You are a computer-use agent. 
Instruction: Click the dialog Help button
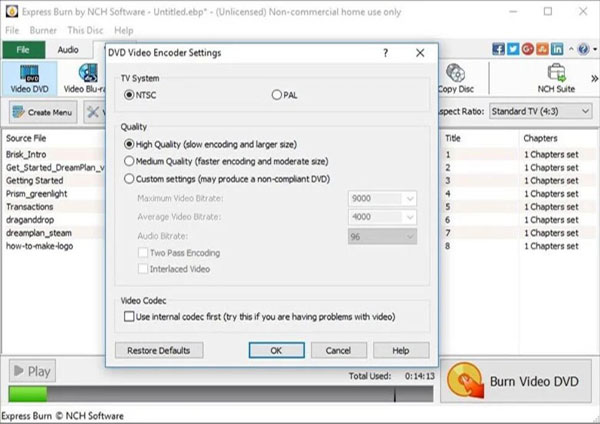pyautogui.click(x=401, y=350)
